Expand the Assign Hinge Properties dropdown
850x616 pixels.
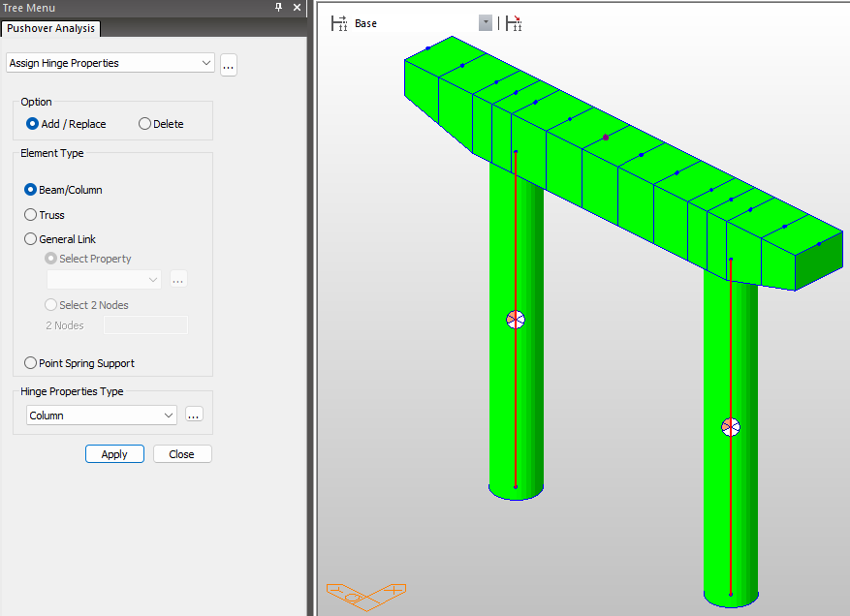pos(205,63)
